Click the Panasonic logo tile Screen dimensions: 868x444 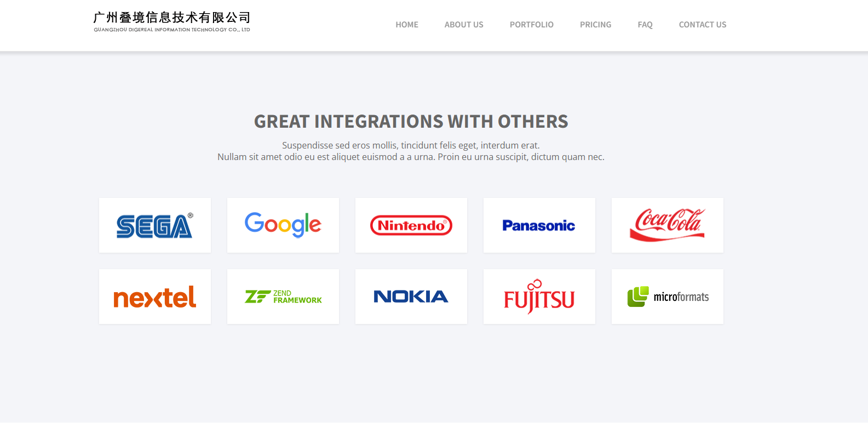[539, 225]
